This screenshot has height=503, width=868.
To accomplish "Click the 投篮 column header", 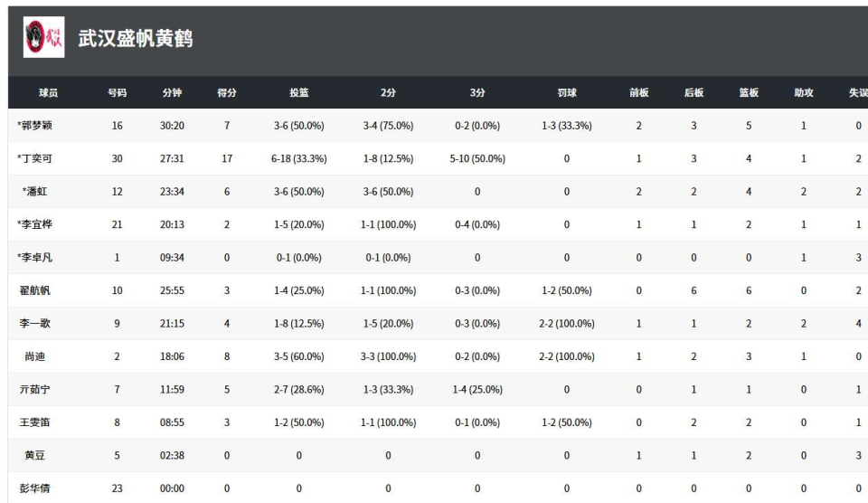I will [299, 92].
